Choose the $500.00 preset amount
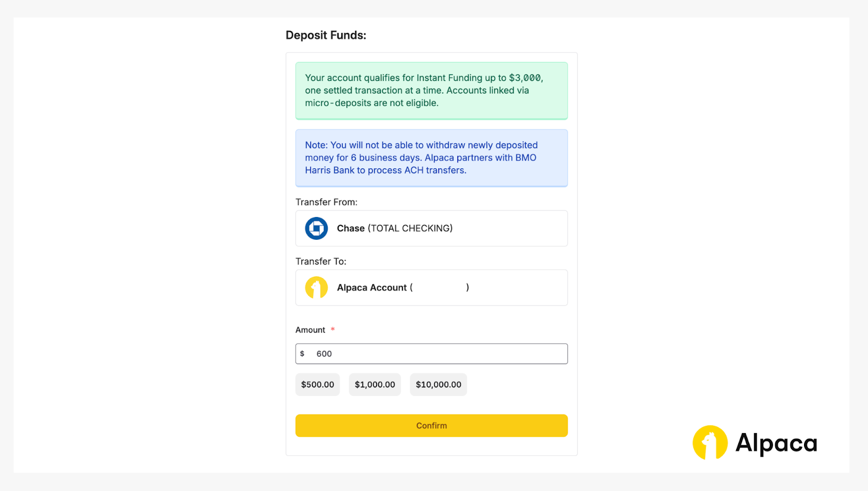The image size is (868, 491). [x=317, y=385]
